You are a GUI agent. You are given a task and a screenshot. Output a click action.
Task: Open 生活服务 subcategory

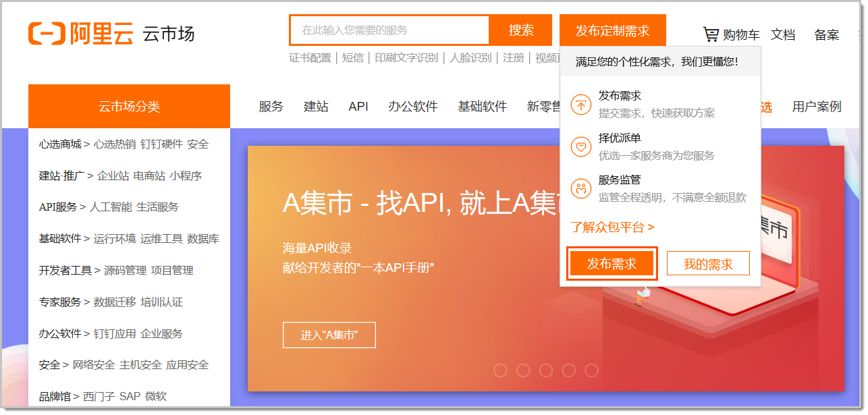coord(157,207)
